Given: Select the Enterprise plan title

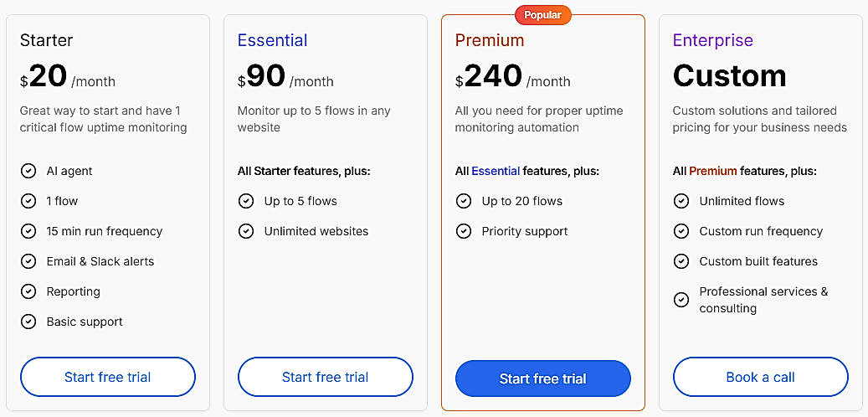Looking at the screenshot, I should click(x=713, y=40).
